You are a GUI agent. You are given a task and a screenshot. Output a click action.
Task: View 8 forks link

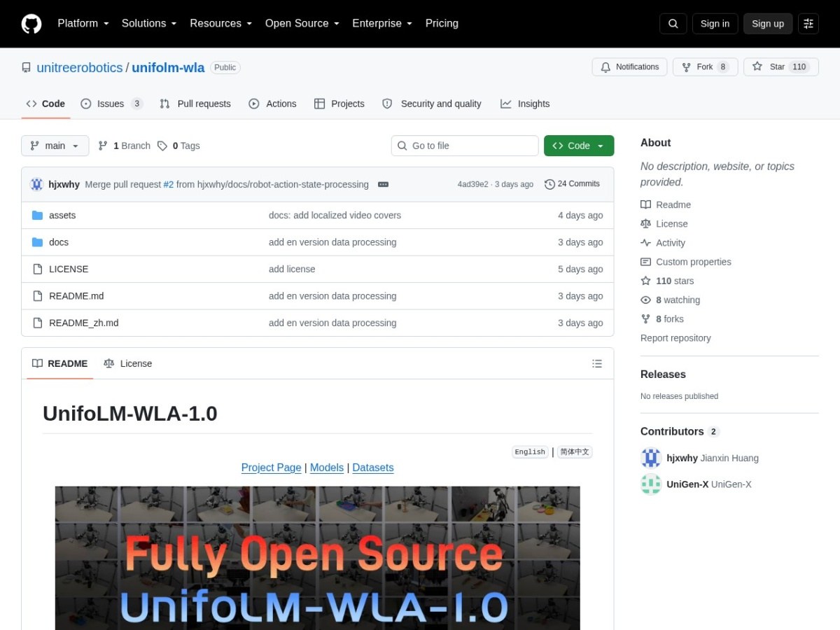point(662,318)
